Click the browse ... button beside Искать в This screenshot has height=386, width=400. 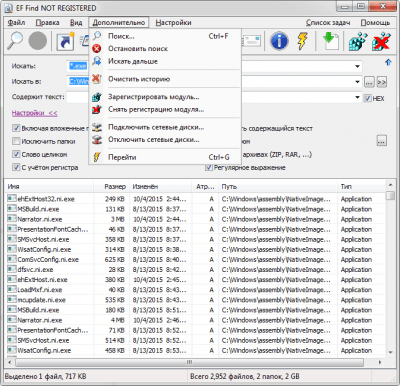(x=369, y=82)
